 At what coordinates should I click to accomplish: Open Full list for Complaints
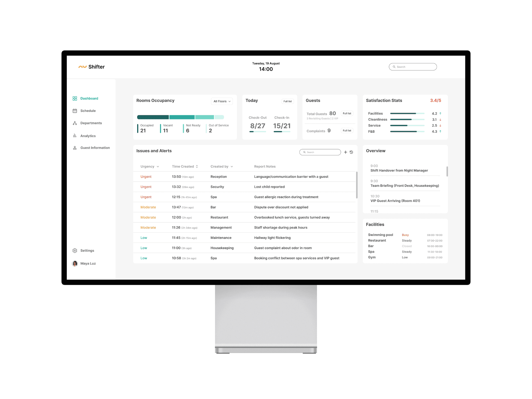coord(347,131)
